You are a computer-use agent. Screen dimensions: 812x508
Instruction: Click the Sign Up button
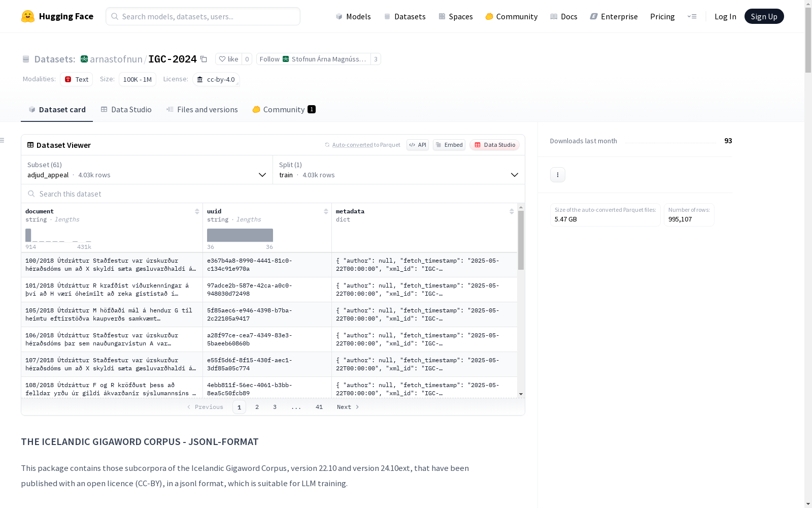pos(764,16)
